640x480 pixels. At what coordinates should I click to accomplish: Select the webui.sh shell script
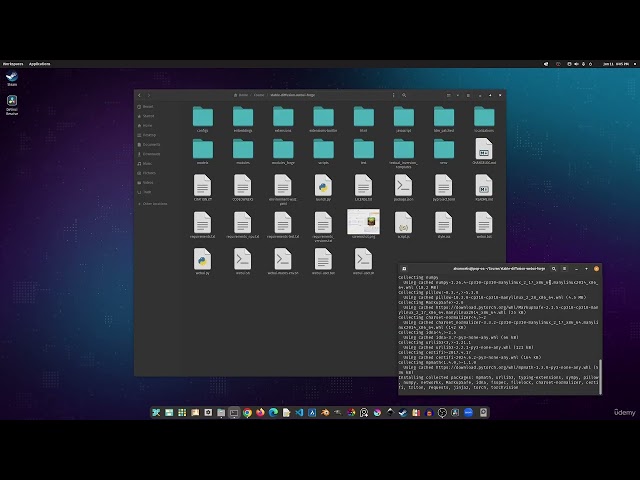click(243, 259)
